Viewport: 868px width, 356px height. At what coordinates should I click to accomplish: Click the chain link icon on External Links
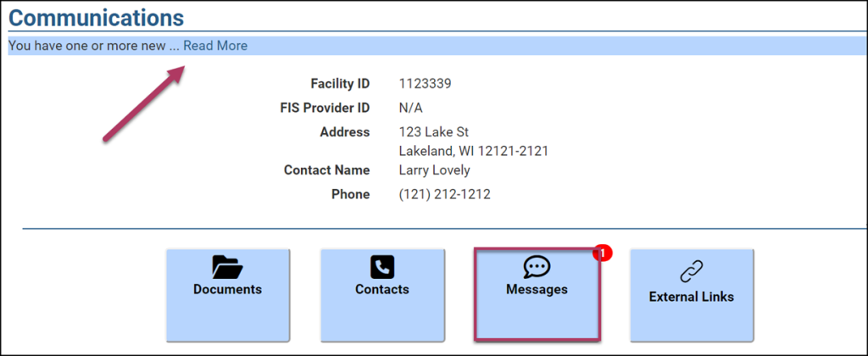click(692, 272)
